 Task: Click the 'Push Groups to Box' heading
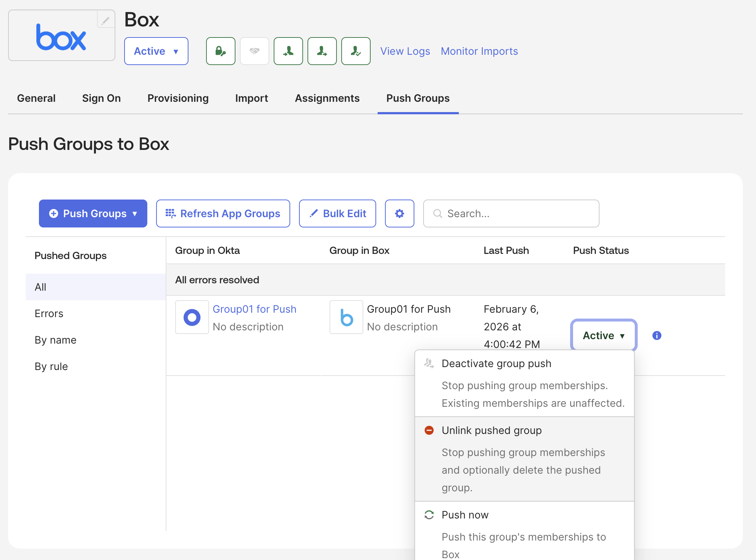click(x=89, y=144)
